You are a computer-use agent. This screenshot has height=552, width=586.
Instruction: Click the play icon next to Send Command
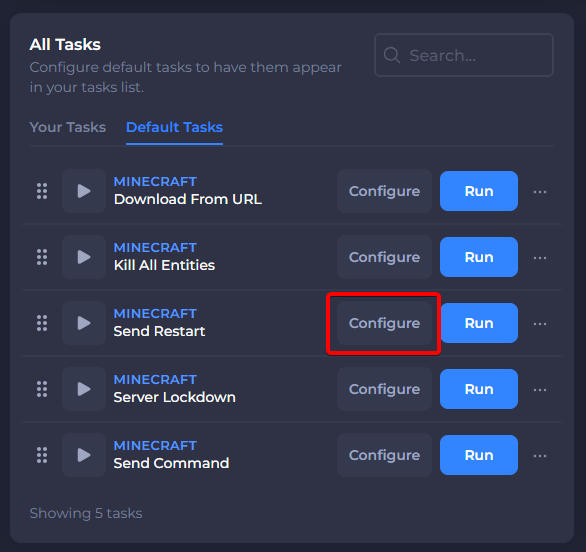pos(84,455)
